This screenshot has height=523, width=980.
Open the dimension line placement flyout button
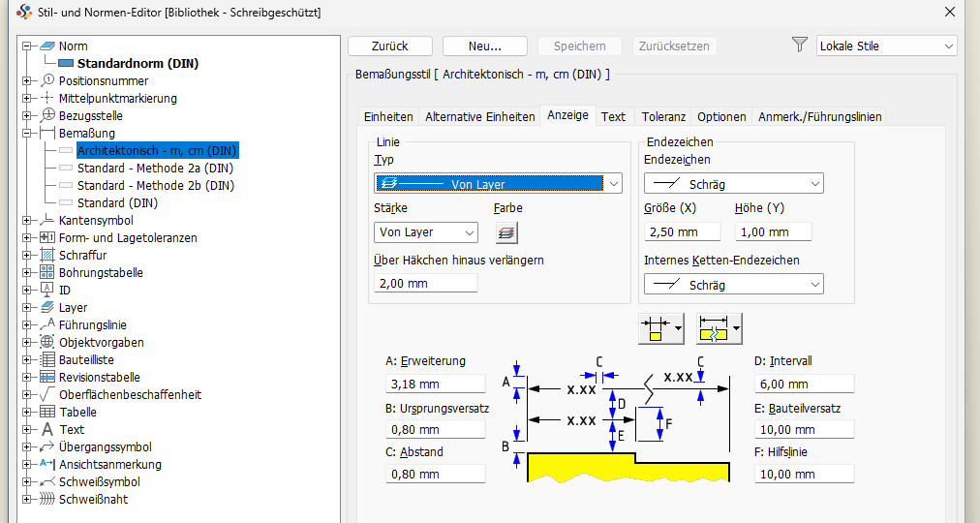pyautogui.click(x=661, y=328)
